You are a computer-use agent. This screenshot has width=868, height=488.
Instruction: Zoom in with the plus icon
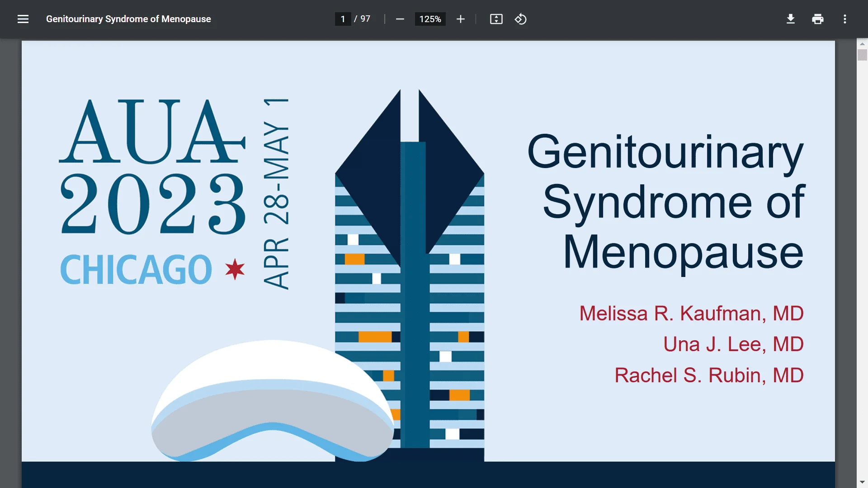tap(460, 19)
